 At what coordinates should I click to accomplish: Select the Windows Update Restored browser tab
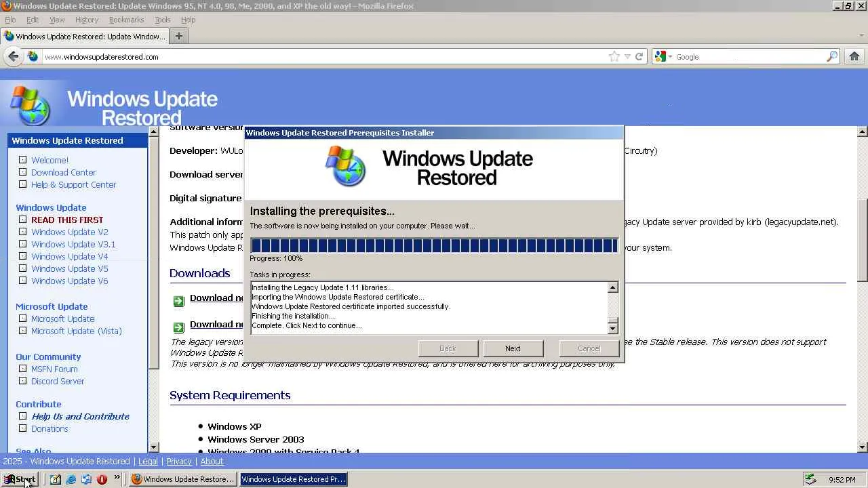tap(85, 36)
